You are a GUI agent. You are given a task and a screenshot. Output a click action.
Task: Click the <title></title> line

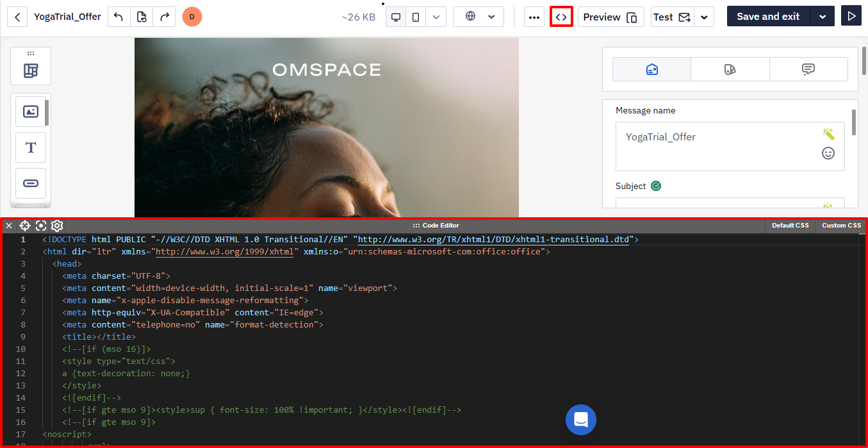(x=99, y=336)
